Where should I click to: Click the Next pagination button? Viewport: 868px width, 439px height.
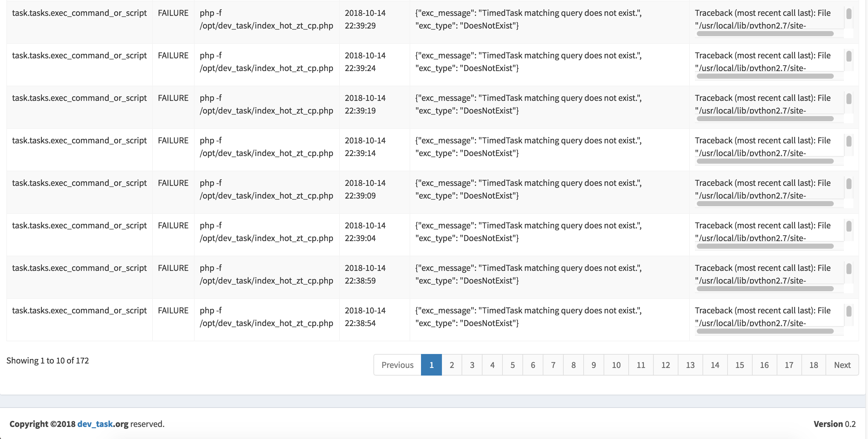tap(842, 365)
